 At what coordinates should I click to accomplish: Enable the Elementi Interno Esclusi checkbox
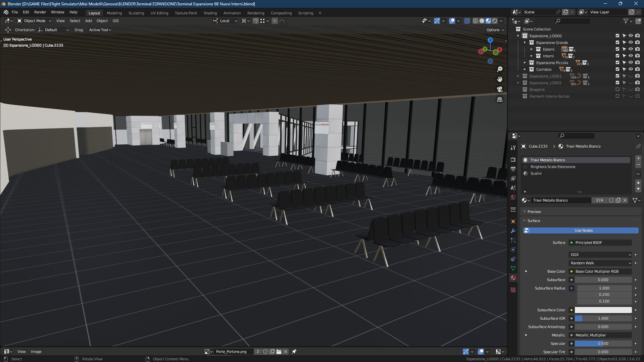[x=617, y=96]
